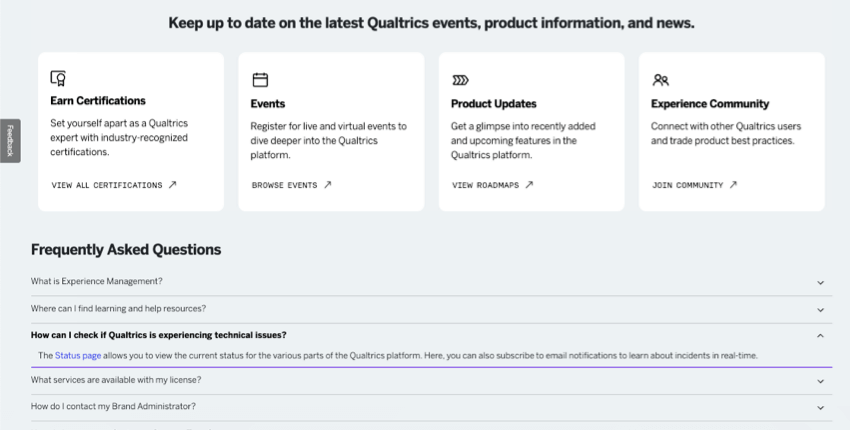Click the 'What is Experience Management?' question text

tap(97, 281)
